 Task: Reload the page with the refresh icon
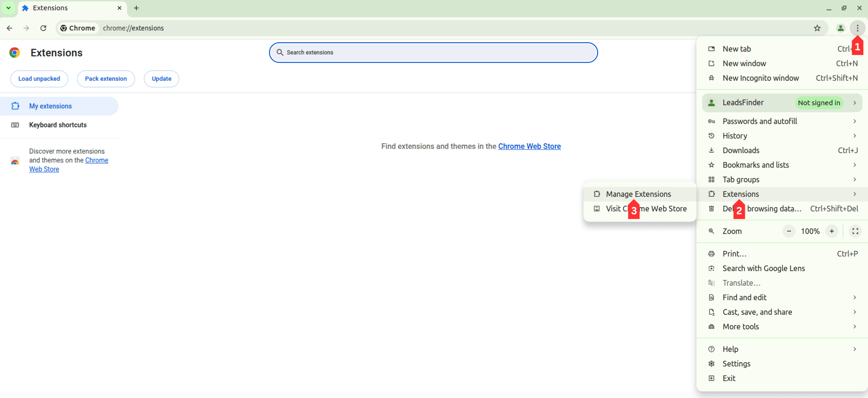pos(43,28)
